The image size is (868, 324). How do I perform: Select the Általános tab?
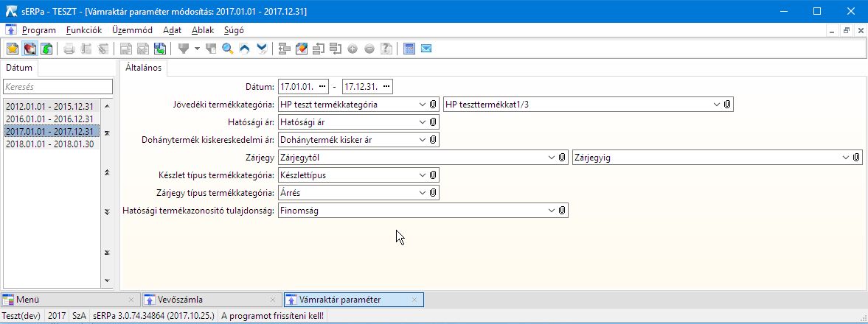[143, 68]
